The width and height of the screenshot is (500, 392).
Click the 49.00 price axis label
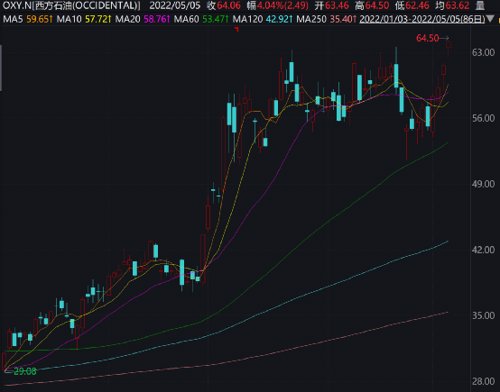click(x=483, y=184)
